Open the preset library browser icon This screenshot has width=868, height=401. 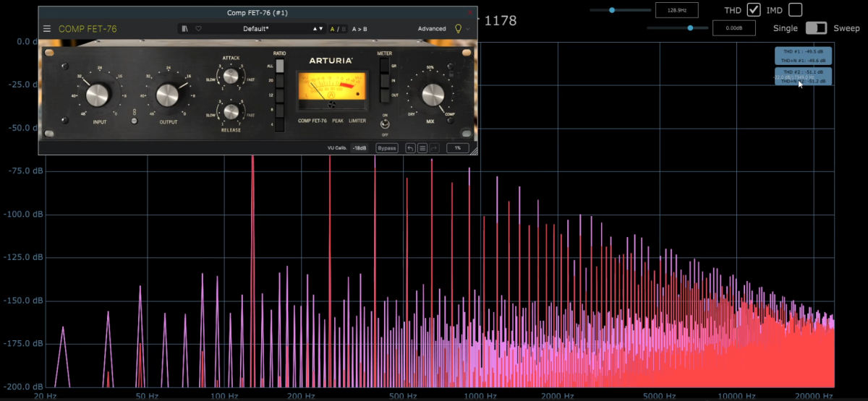[185, 29]
